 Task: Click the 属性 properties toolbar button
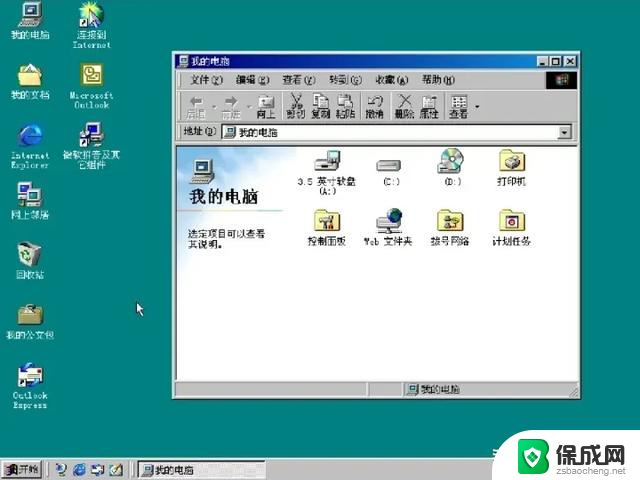tap(429, 107)
